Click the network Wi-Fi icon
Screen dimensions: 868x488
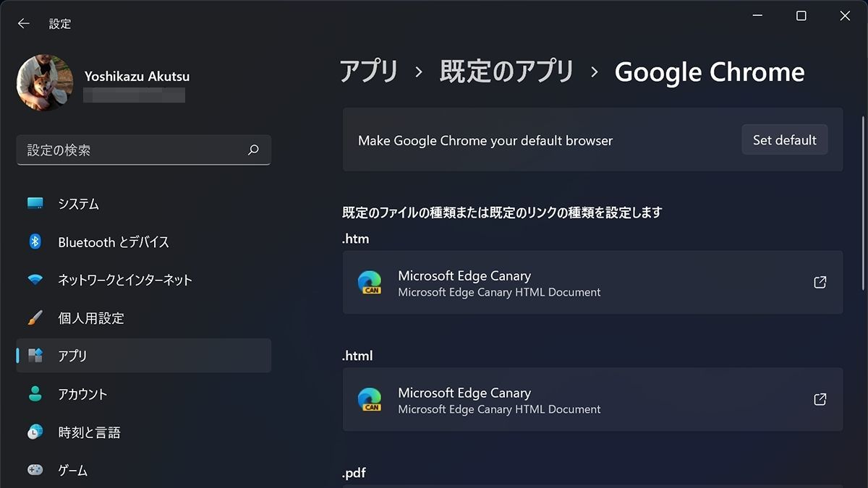click(x=35, y=280)
